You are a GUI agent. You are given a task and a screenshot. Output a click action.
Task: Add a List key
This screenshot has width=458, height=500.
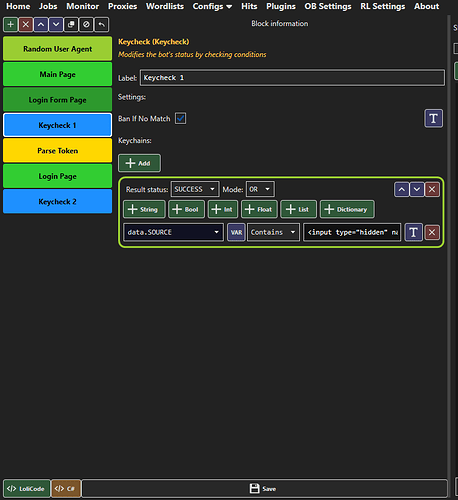pos(298,209)
